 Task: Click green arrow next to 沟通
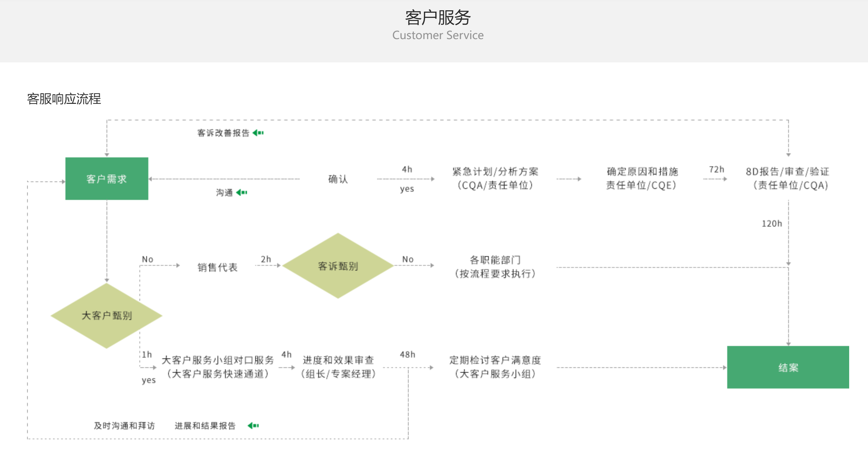click(242, 192)
